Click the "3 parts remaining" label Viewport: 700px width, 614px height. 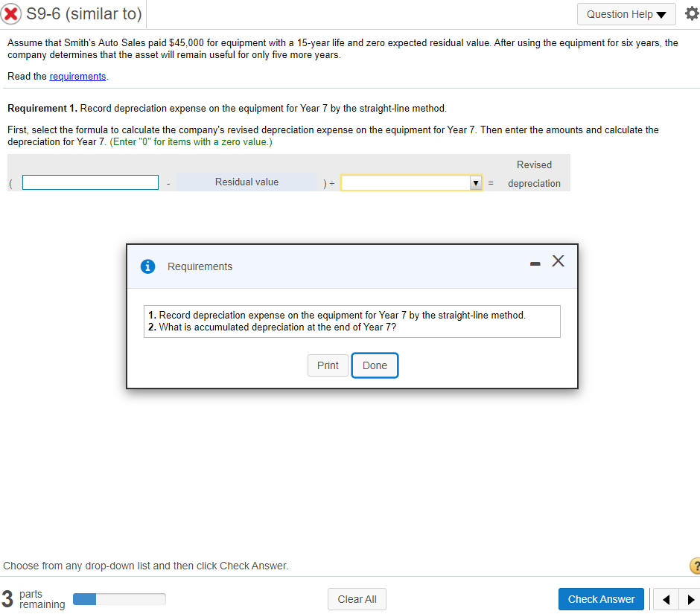(34, 599)
